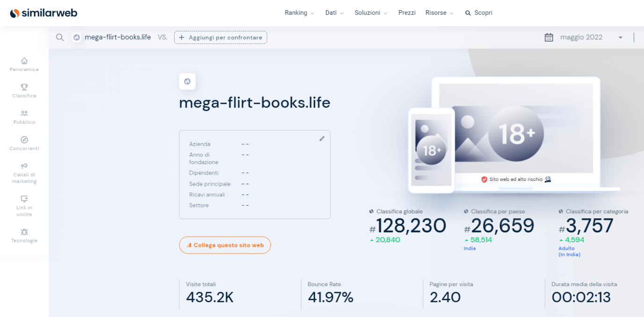Open Concorrenti in the sidebar
The height and width of the screenshot is (317, 644).
24,143
